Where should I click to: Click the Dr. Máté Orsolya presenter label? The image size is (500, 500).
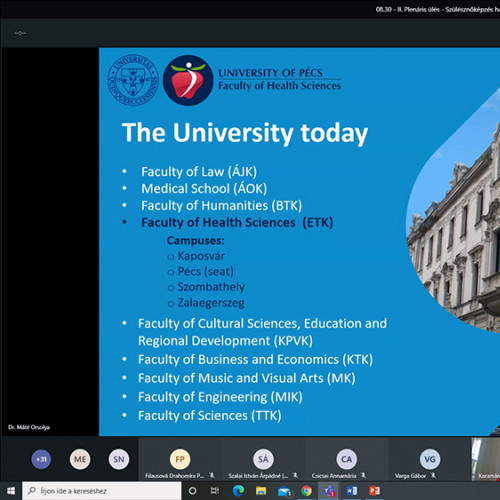29,427
